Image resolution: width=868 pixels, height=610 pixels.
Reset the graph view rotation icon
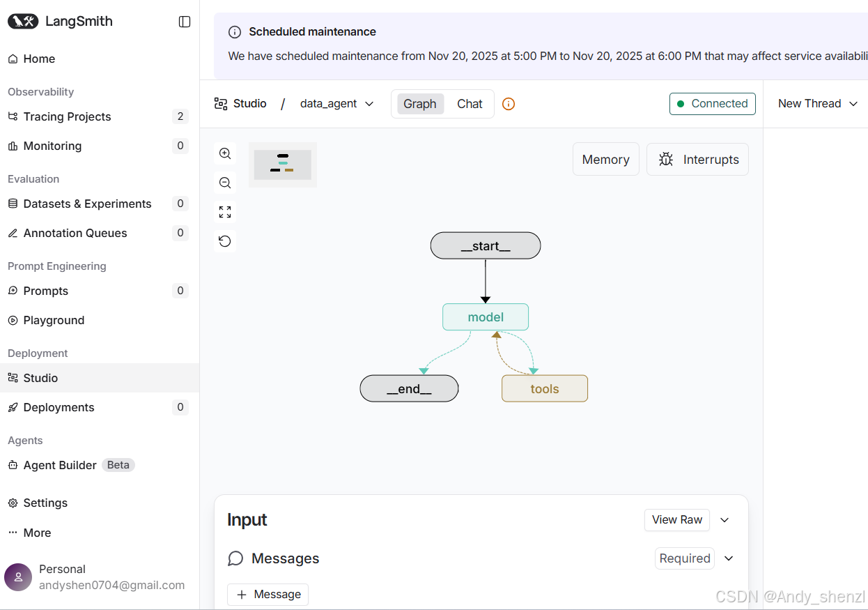[225, 241]
